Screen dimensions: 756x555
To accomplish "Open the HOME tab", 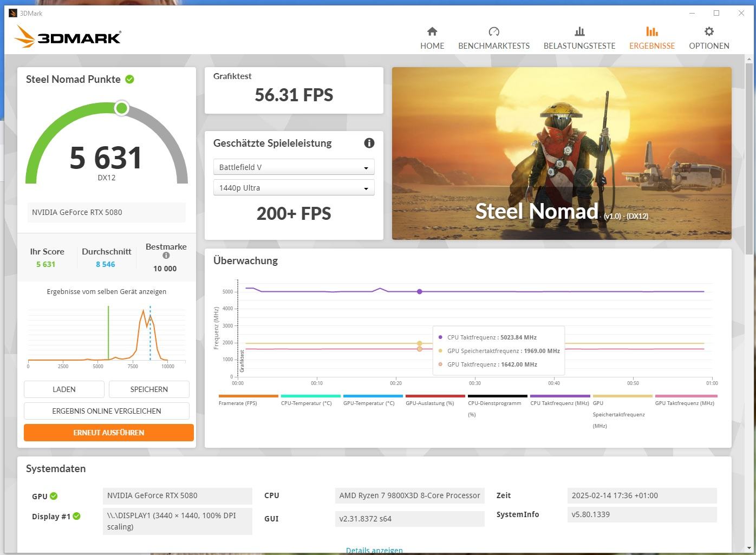I will 432,38.
